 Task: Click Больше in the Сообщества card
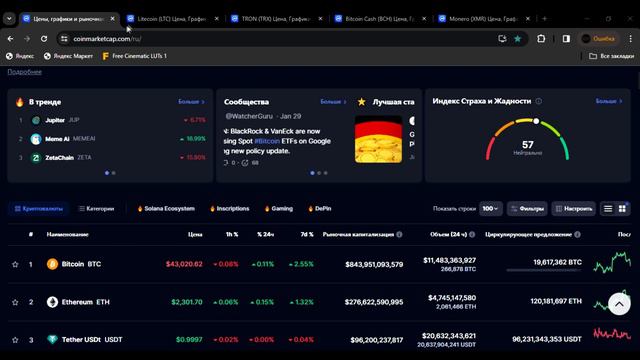pos(333,102)
